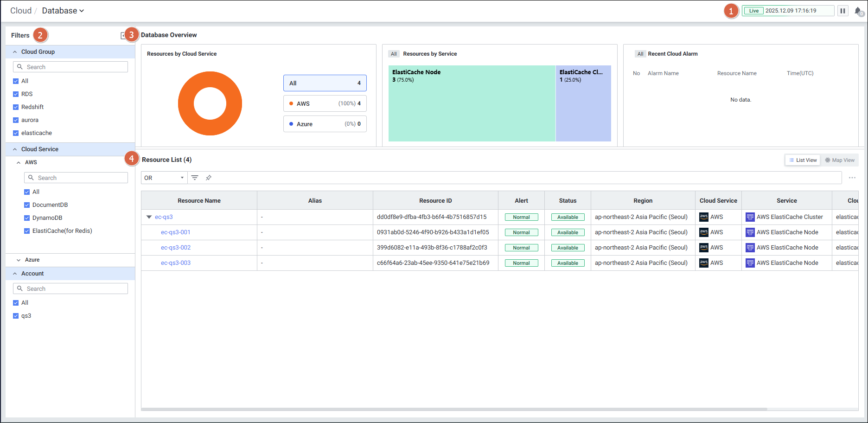Switch to Map View

tap(839, 160)
